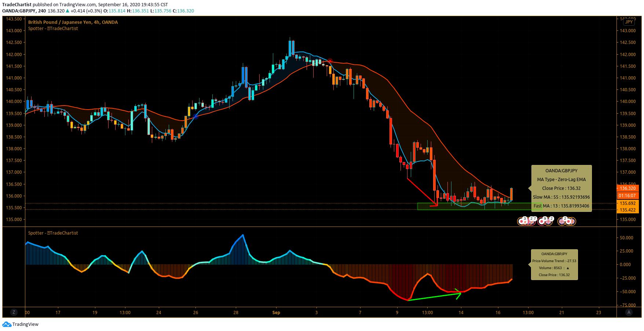Click the candle countdown label 01:16:07
Viewport: 644px width, 331px height.
click(627, 196)
